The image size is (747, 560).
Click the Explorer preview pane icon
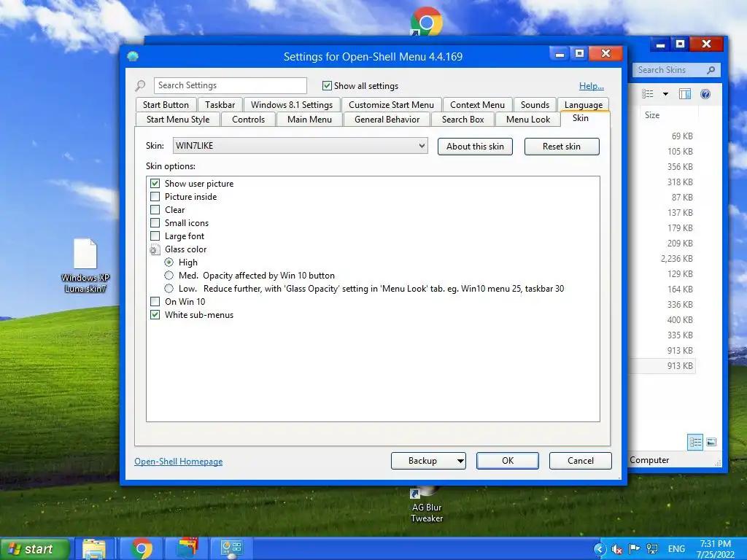click(x=685, y=94)
